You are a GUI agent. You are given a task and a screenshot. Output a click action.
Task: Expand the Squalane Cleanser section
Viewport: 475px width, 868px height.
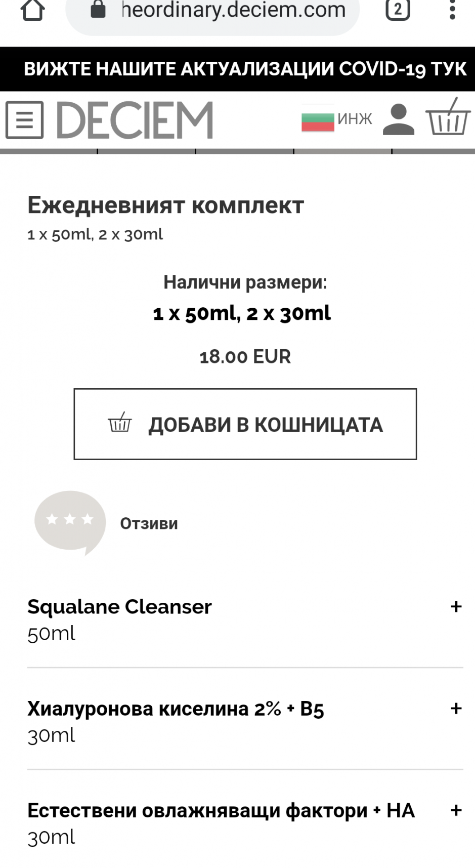pos(456,606)
